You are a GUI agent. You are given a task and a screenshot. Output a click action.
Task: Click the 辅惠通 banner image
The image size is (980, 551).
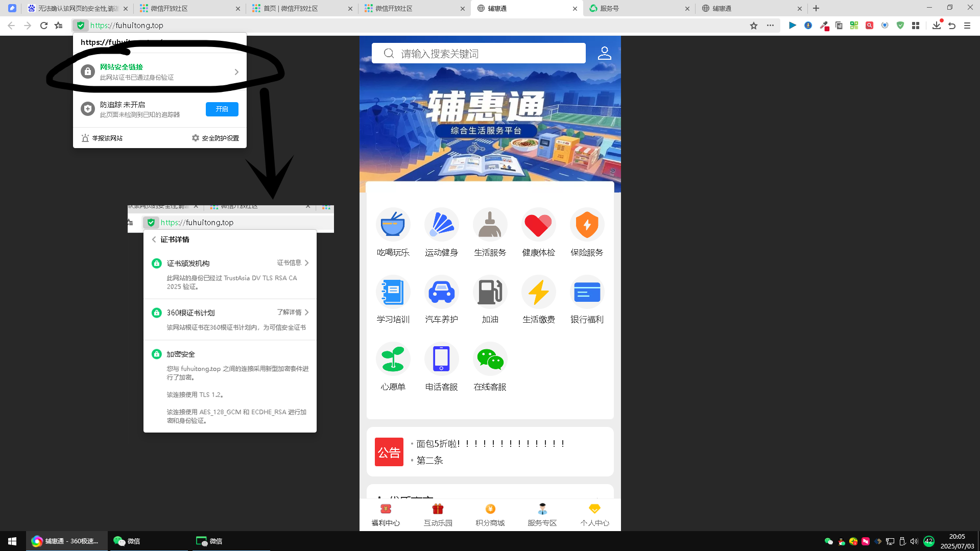(490, 114)
